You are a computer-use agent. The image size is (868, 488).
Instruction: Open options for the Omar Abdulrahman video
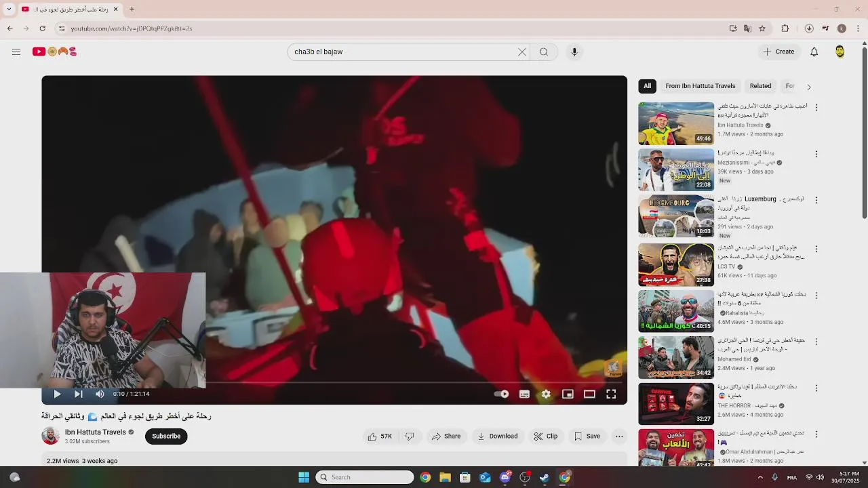(816, 434)
